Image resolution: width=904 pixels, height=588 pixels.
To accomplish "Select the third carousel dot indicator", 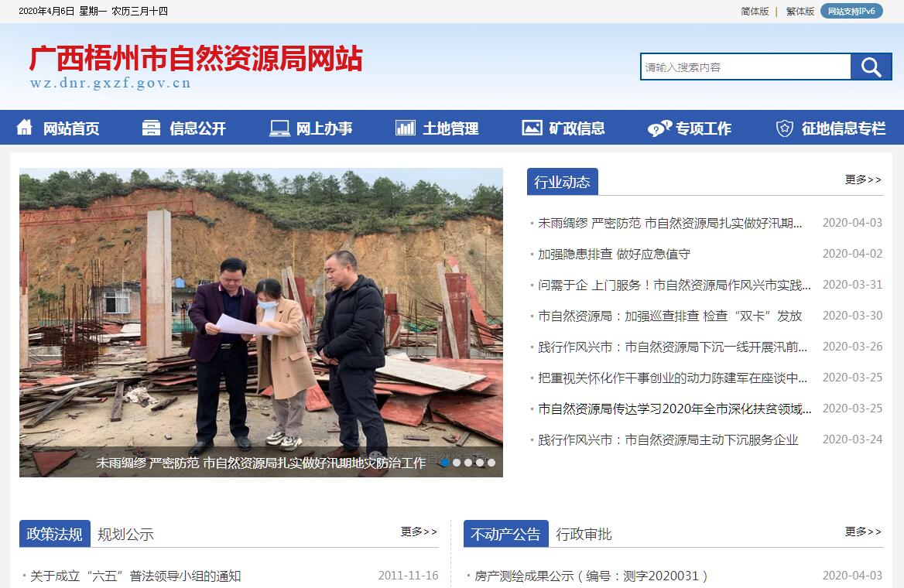I will [468, 463].
